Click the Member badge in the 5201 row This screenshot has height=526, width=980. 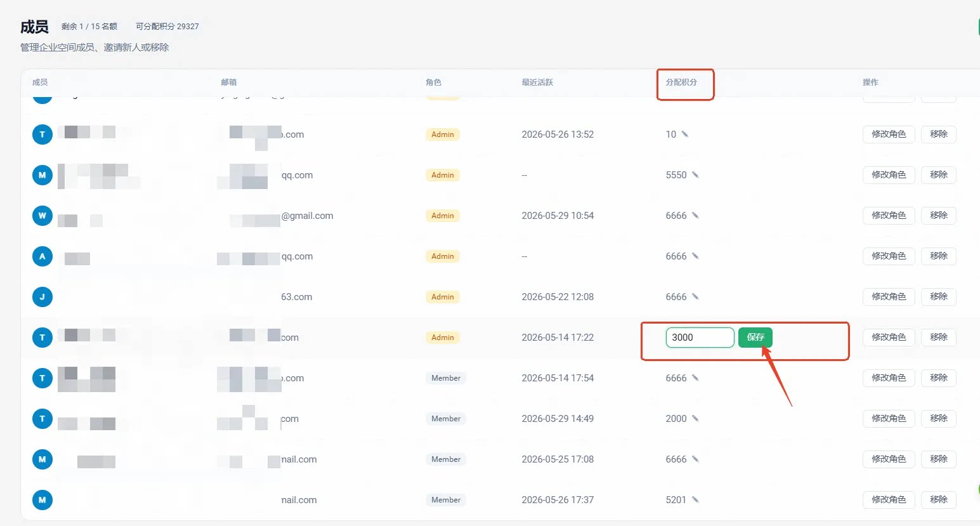coord(446,500)
